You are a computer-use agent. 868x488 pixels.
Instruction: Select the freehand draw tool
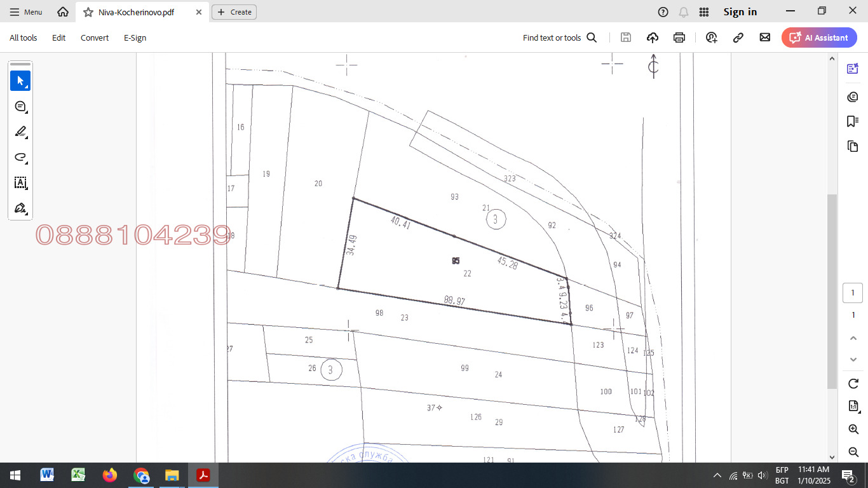[x=20, y=157]
